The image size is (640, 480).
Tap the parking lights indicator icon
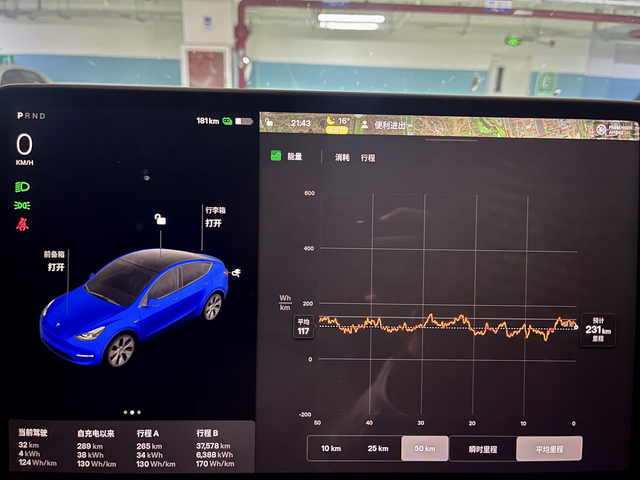point(22,205)
